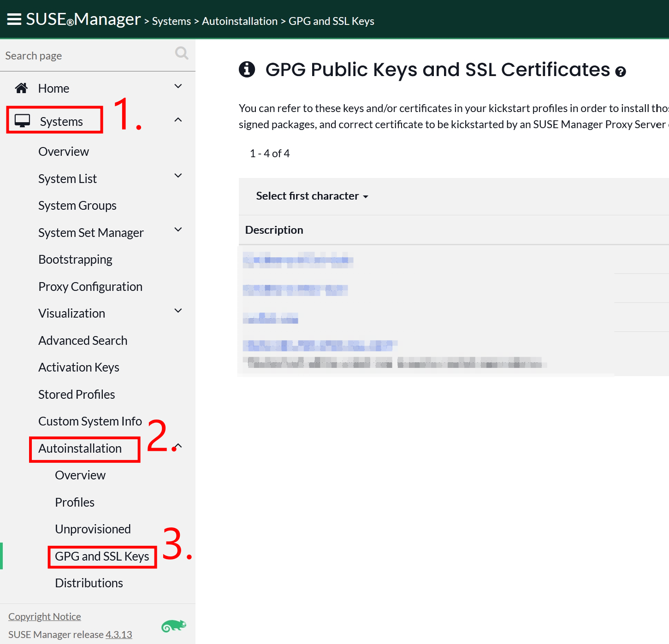Open Systems Overview page
The image size is (669, 644).
click(64, 152)
